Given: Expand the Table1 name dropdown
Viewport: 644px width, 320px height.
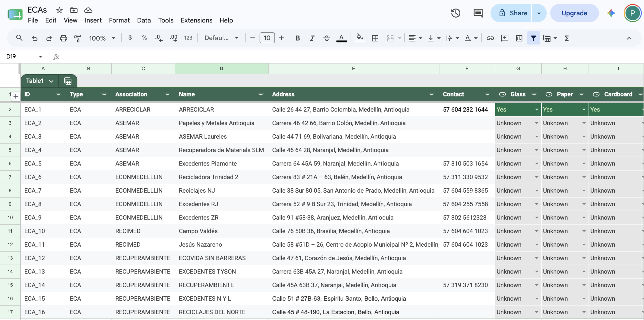Looking at the screenshot, I should (51, 81).
